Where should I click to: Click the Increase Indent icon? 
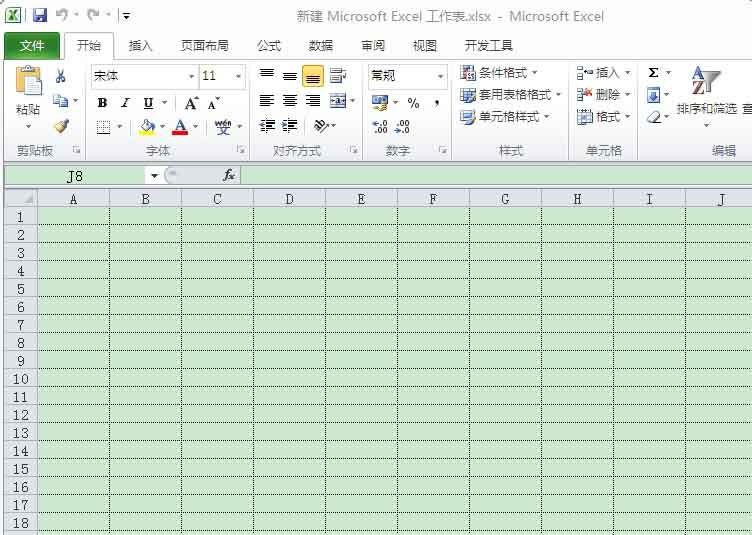pos(290,126)
